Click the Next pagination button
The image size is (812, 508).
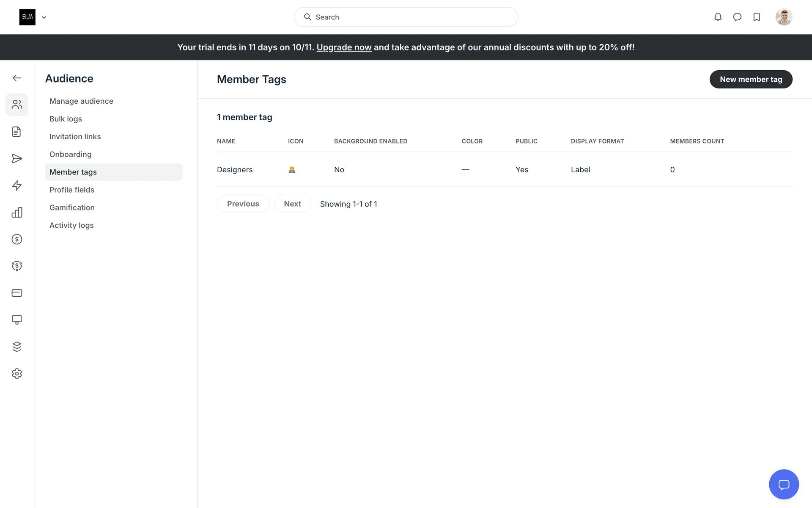(292, 204)
